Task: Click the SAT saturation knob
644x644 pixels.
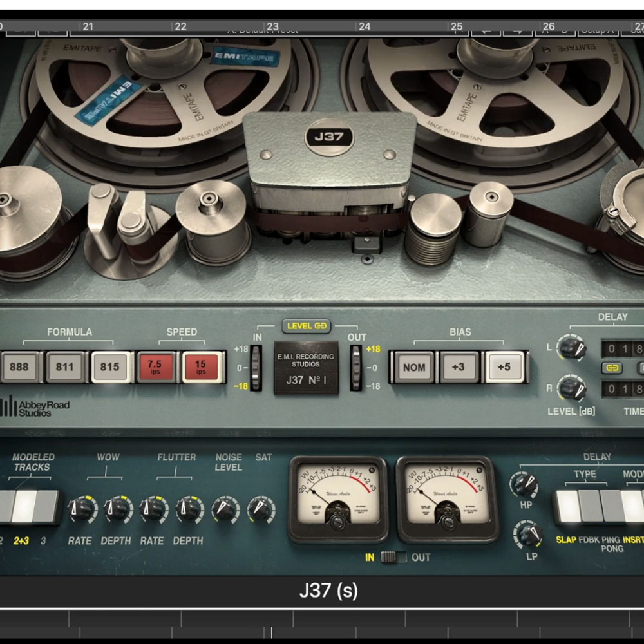Action: (261, 509)
